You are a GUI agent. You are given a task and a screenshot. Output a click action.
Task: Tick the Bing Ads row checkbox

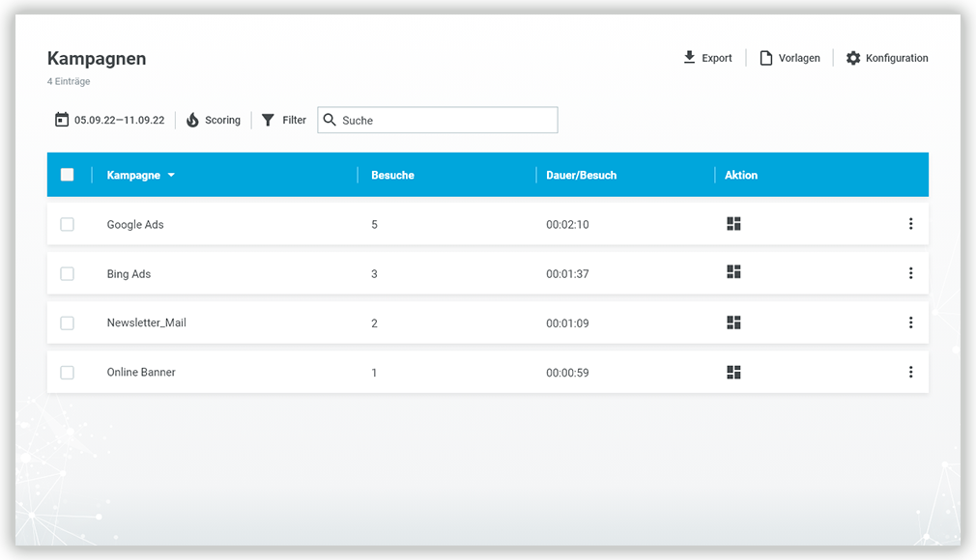point(67,273)
